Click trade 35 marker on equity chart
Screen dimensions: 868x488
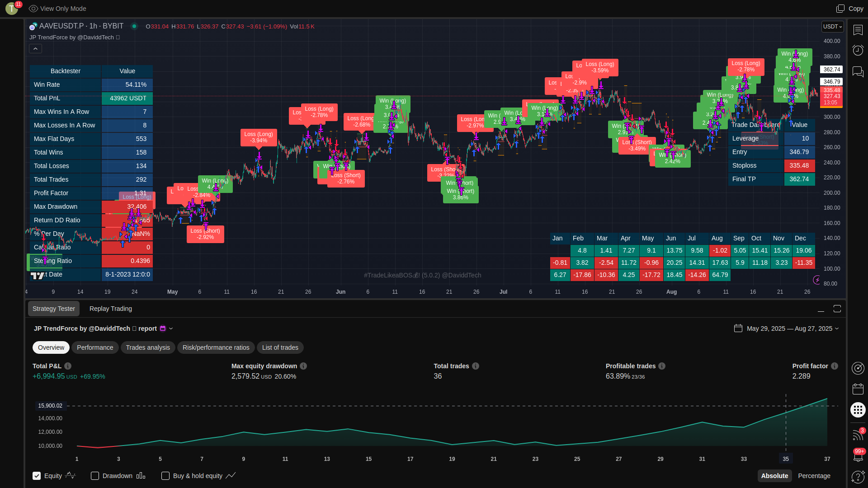(x=786, y=459)
